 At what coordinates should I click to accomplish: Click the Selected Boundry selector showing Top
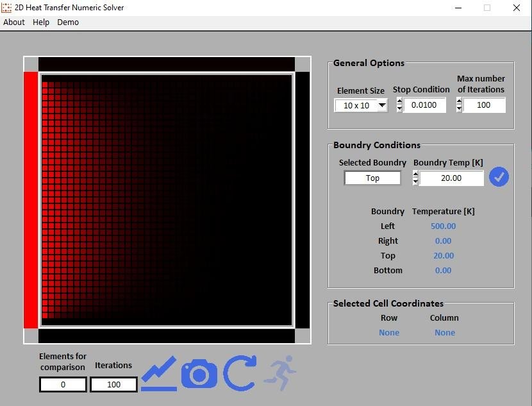(x=372, y=178)
